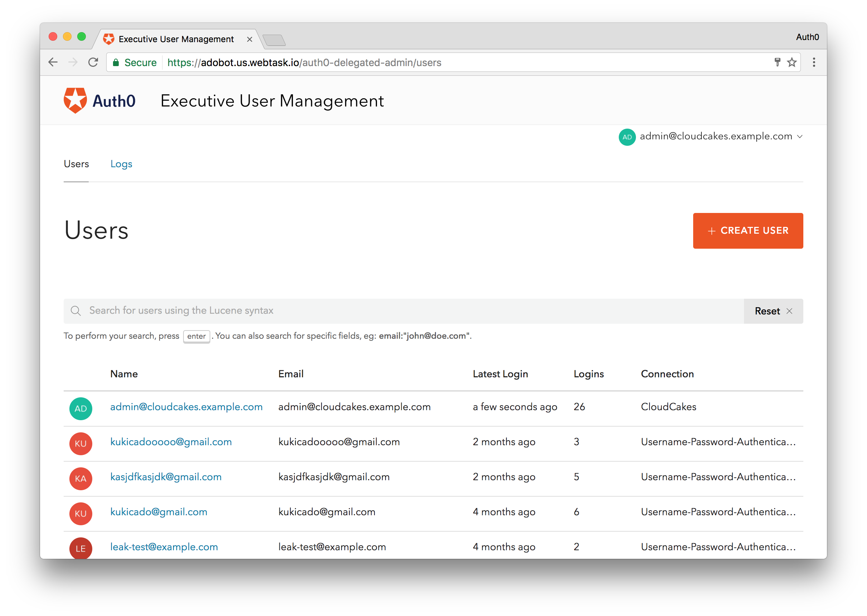
Task: Switch to the Logs tab
Action: pos(121,164)
